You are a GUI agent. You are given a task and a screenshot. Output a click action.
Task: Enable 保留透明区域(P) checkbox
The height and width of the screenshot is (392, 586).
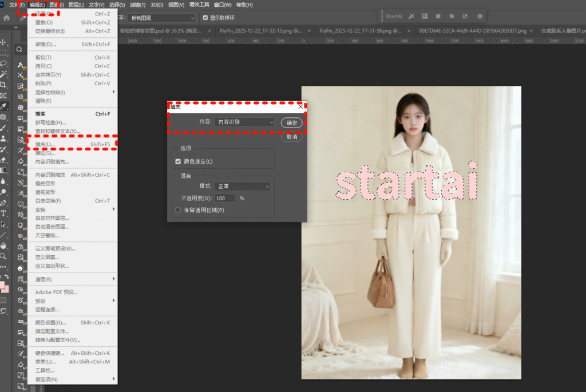click(178, 210)
